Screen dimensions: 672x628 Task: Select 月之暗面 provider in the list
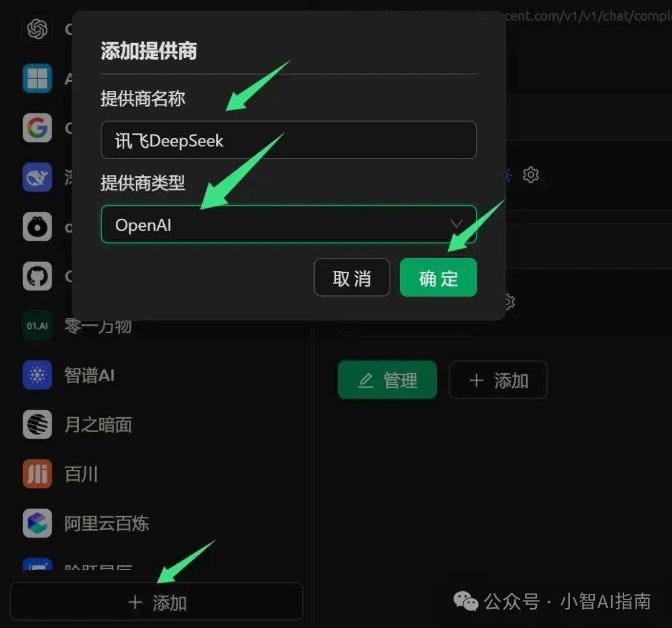[x=77, y=425]
